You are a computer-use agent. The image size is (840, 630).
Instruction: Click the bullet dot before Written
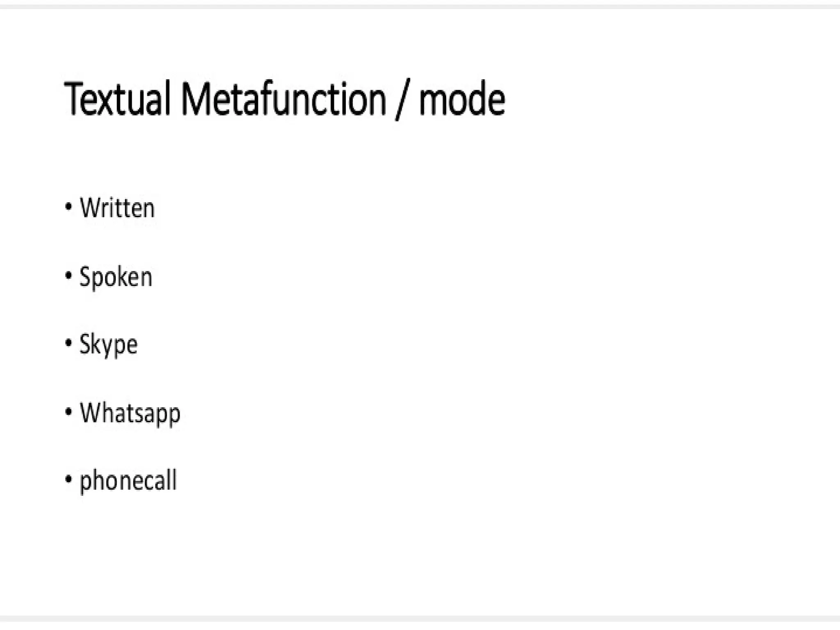tap(68, 206)
